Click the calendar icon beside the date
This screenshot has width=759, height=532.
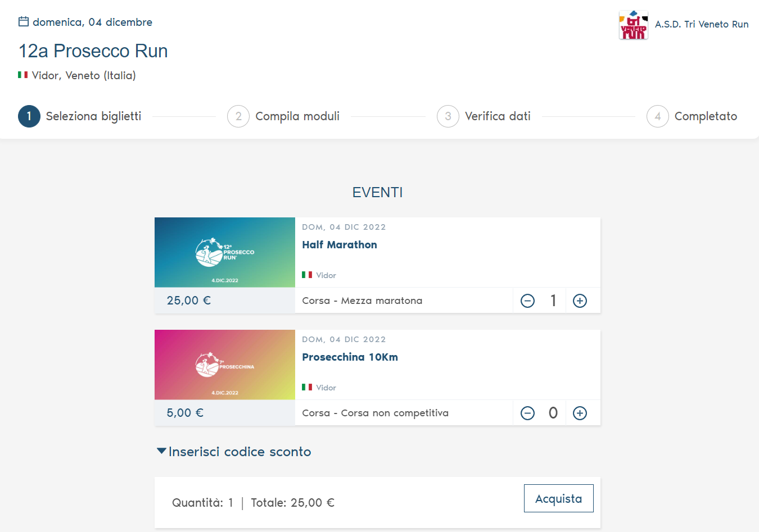(24, 22)
